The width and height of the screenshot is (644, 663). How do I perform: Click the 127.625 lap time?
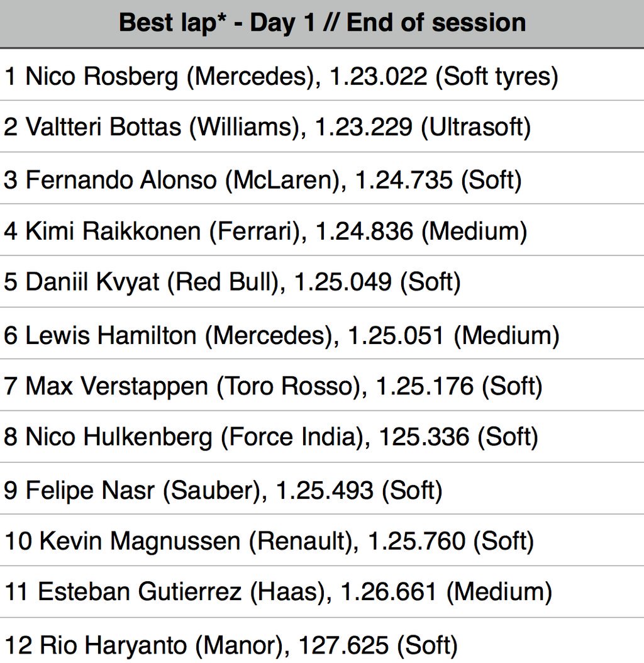343,645
